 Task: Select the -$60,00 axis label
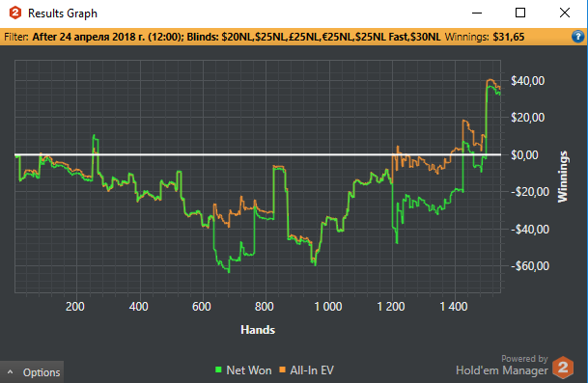tap(530, 266)
